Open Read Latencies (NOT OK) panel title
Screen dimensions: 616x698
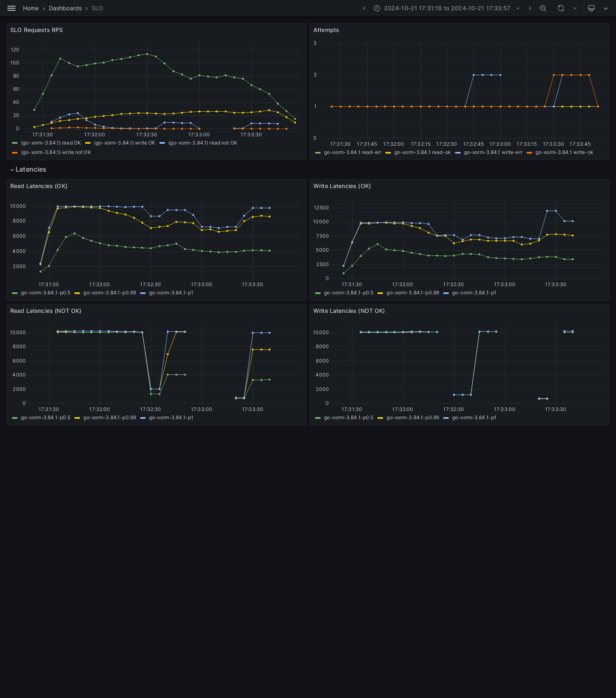pos(46,311)
